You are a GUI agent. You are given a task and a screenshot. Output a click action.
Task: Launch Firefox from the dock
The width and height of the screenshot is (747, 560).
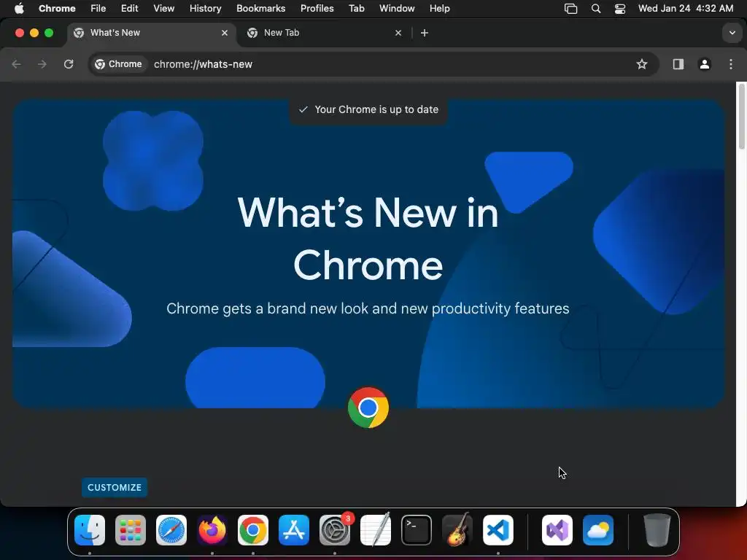pyautogui.click(x=212, y=530)
